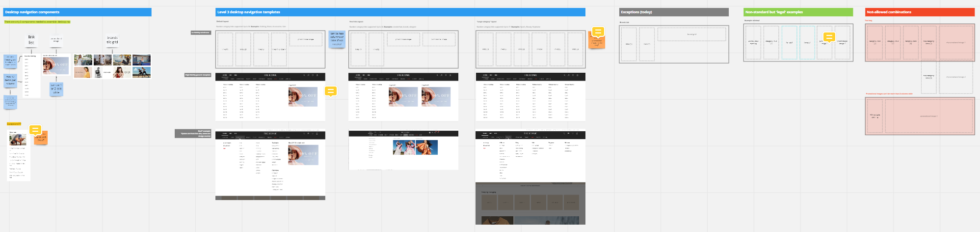This screenshot has height=232, width=980.
Task: Select the brands tile grid photo collage
Action: point(112,66)
